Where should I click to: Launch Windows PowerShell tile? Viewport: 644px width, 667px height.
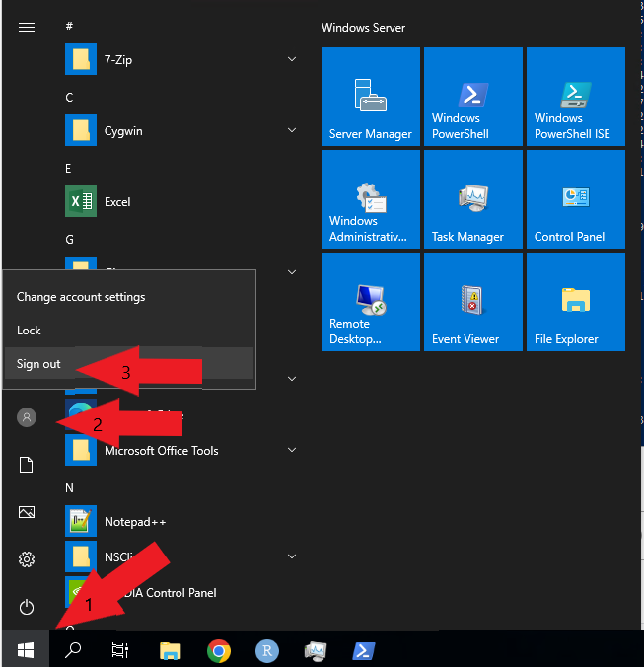pyautogui.click(x=473, y=97)
